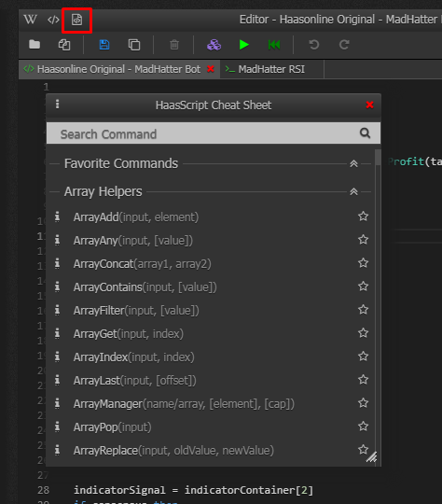
Task: Click the code view icon in title bar
Action: pyautogui.click(x=53, y=20)
